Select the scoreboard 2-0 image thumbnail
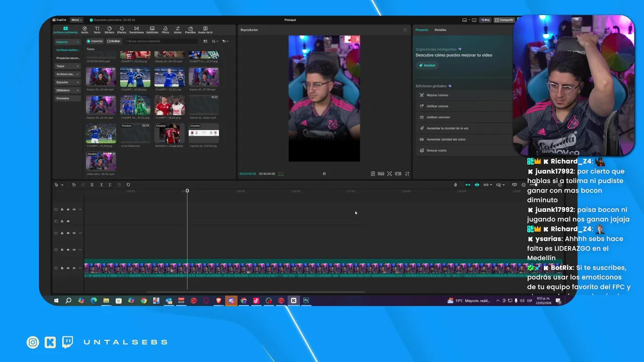The width and height of the screenshot is (644, 362). (204, 133)
